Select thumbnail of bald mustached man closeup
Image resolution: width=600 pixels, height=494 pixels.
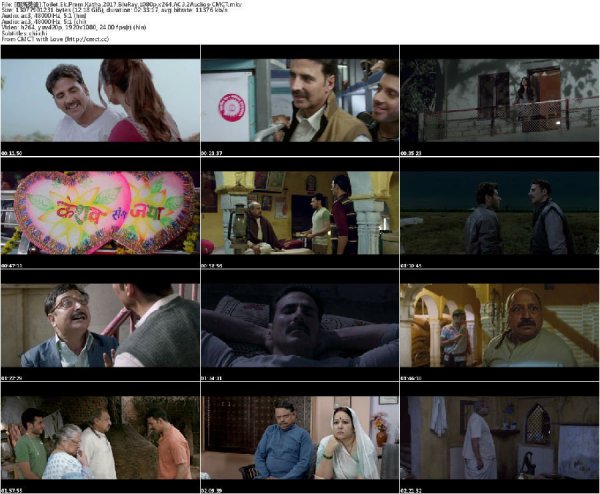pyautogui.click(x=499, y=325)
